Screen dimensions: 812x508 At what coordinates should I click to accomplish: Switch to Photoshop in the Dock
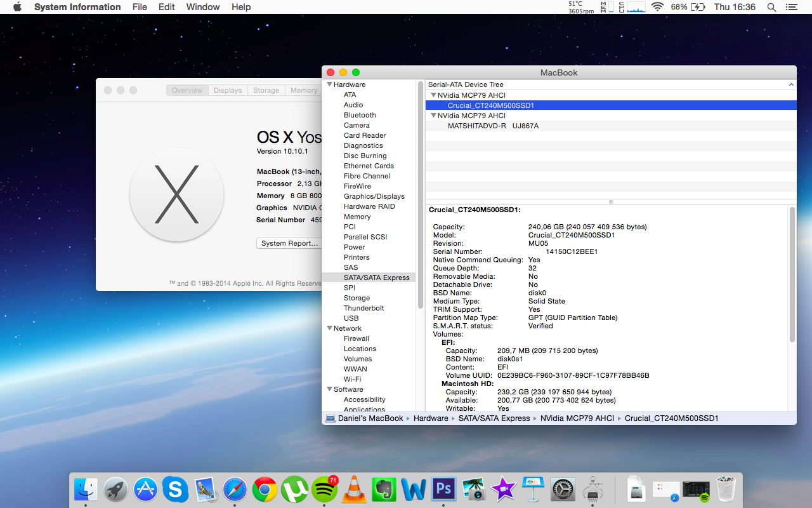pyautogui.click(x=443, y=489)
